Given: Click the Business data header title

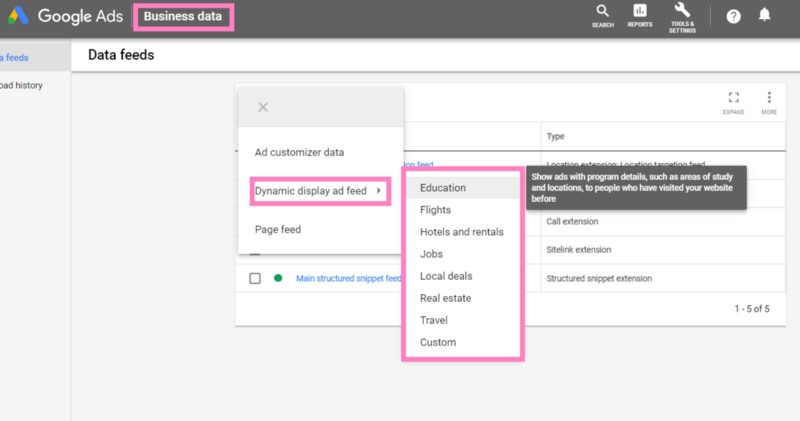Looking at the screenshot, I should click(183, 16).
